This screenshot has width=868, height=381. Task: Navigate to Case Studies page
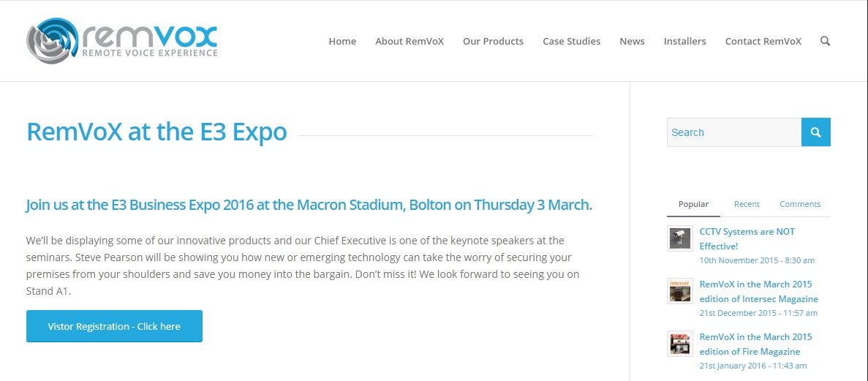pyautogui.click(x=571, y=41)
